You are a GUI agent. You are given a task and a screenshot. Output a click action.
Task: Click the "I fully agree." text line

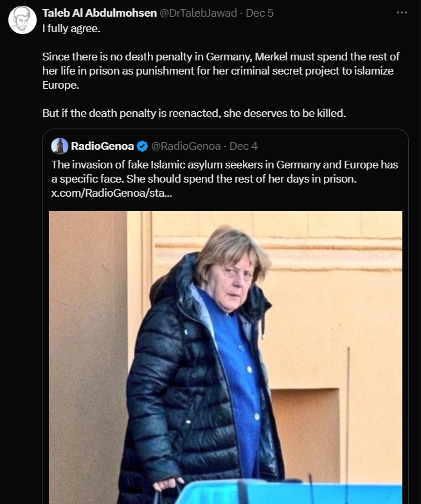coord(71,29)
